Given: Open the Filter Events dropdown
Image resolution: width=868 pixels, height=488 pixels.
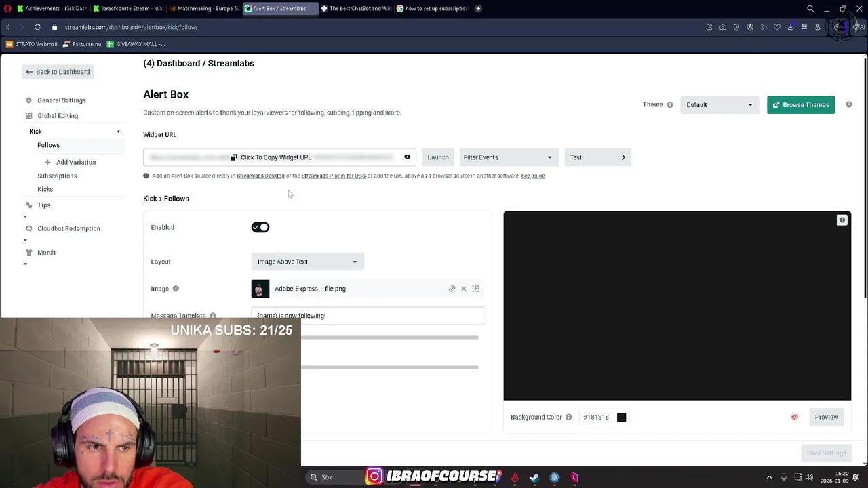Looking at the screenshot, I should pos(509,157).
